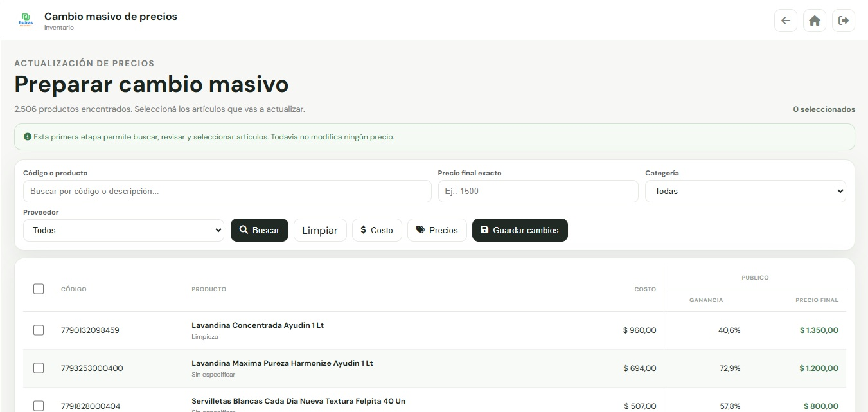868x412 pixels.
Task: Click code 7790132098459
Action: (90, 330)
